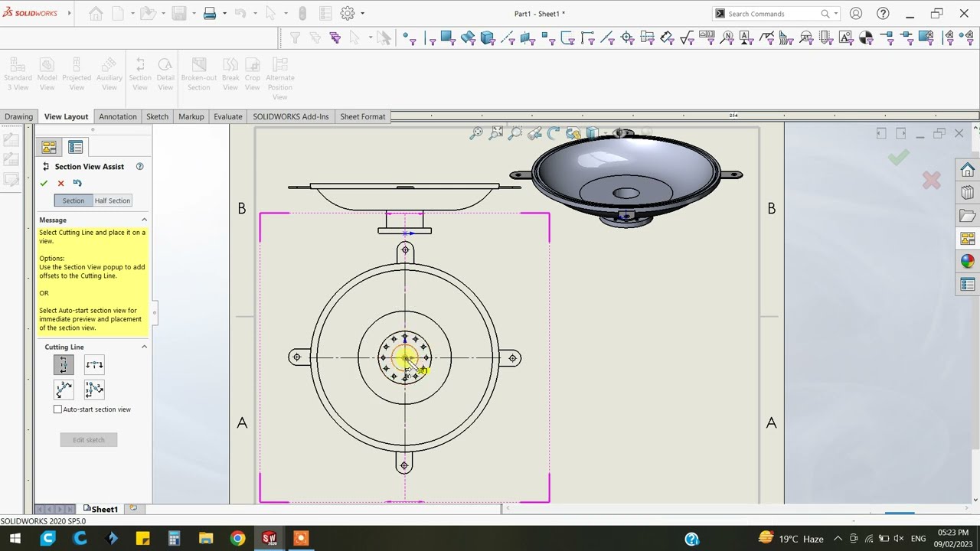The height and width of the screenshot is (551, 980).
Task: Toggle the Filter Vertices icon
Action: [x=410, y=37]
